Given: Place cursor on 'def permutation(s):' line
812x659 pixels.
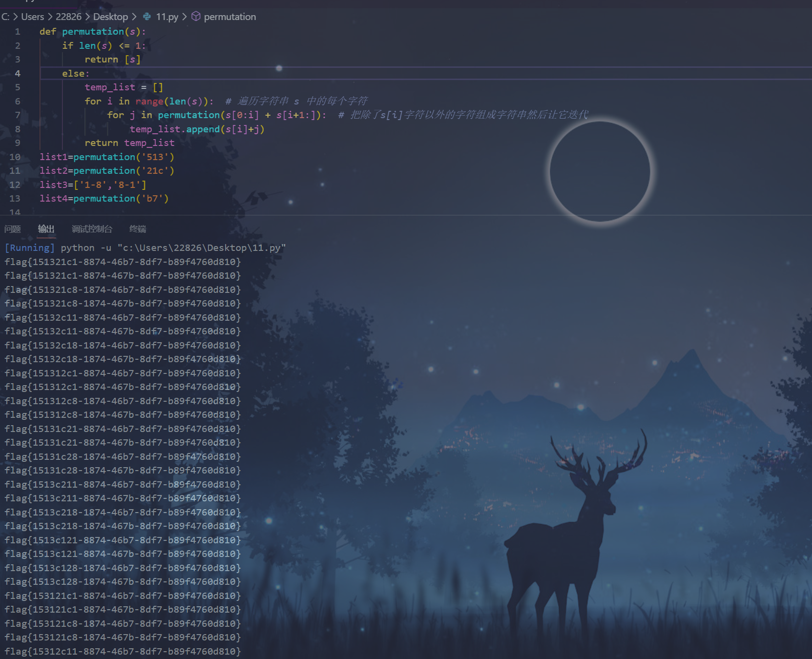Looking at the screenshot, I should (93, 32).
